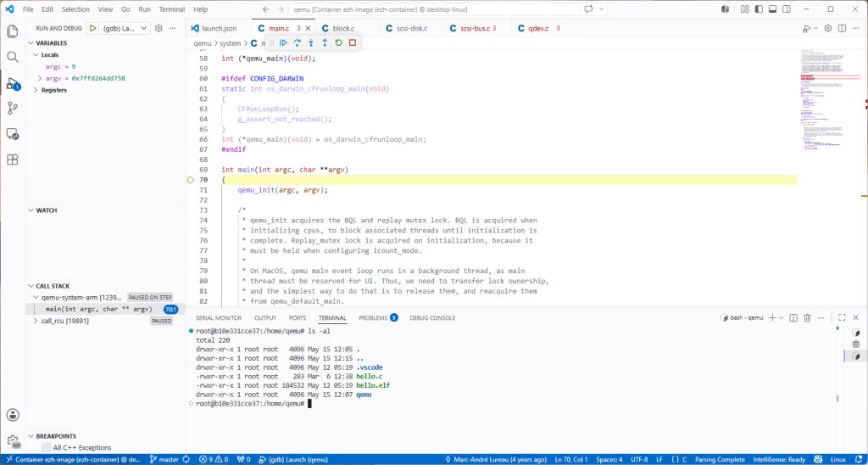Stop debugging with red square

352,42
